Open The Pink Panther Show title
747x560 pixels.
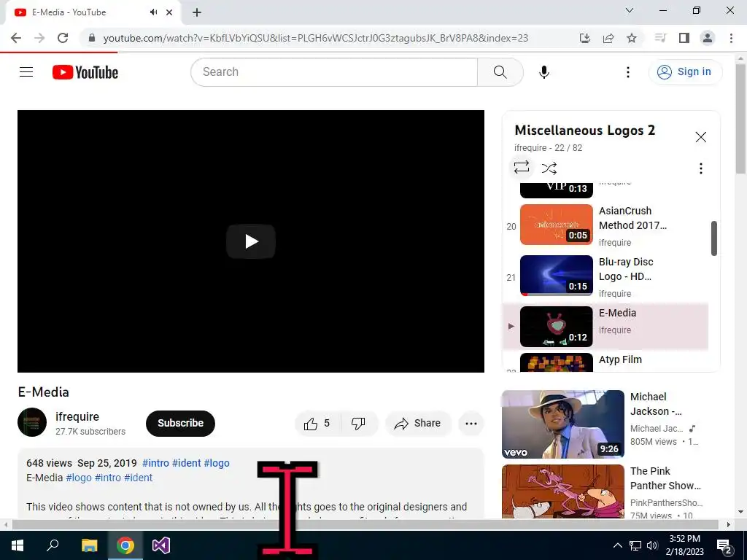pos(665,478)
